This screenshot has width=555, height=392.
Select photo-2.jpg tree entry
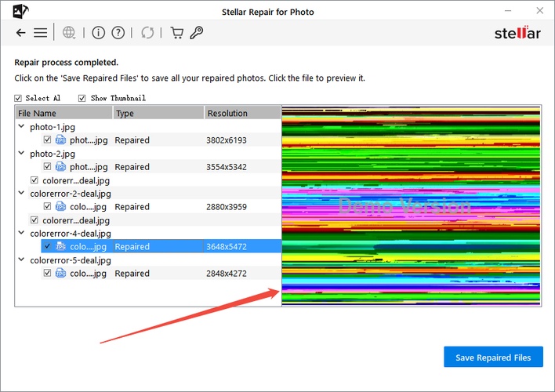tap(53, 154)
